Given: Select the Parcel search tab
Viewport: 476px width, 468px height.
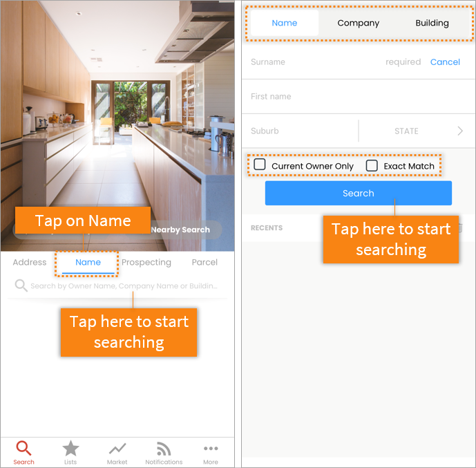Looking at the screenshot, I should click(204, 262).
